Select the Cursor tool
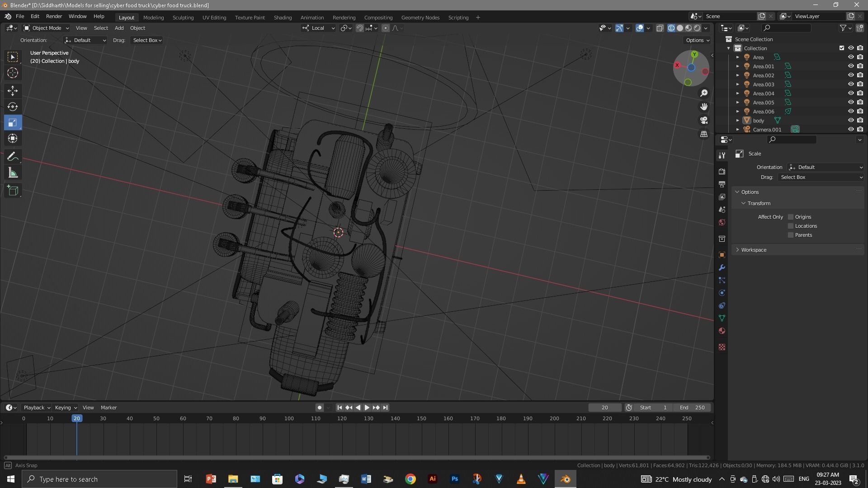868x488 pixels. (x=13, y=73)
